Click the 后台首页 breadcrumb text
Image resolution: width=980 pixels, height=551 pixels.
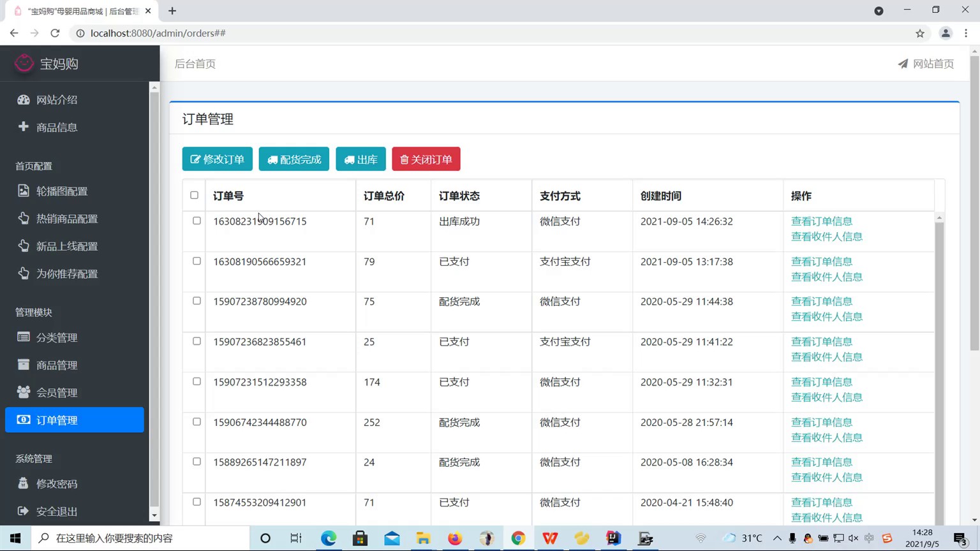tap(195, 64)
